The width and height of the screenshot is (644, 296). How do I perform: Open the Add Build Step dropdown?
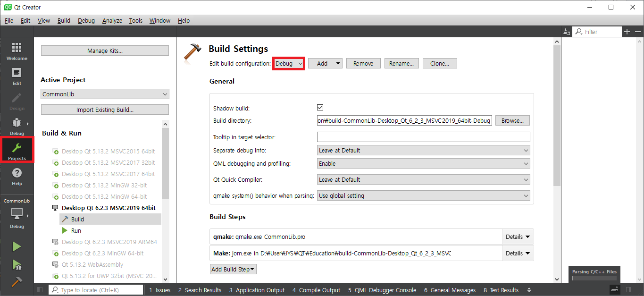tap(233, 269)
